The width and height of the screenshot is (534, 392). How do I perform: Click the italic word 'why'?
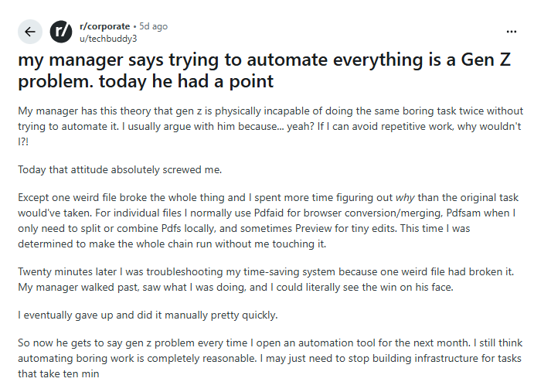point(405,198)
